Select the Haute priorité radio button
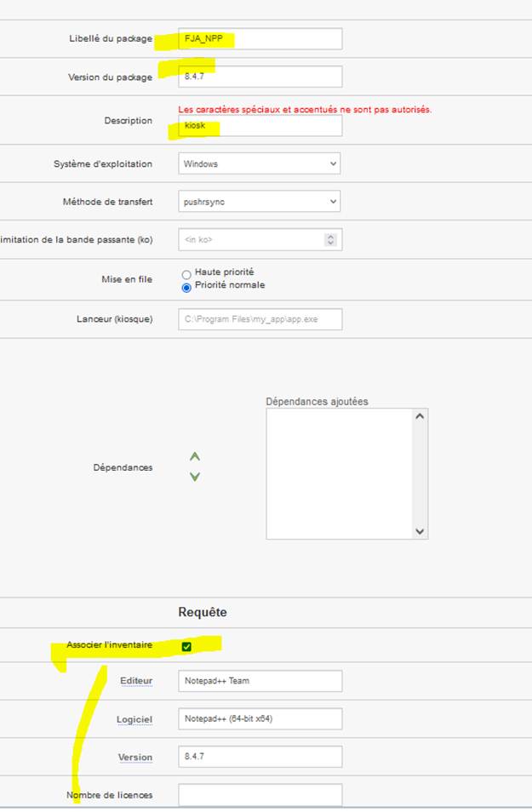Screen dimensions: 532x812 coord(186,274)
